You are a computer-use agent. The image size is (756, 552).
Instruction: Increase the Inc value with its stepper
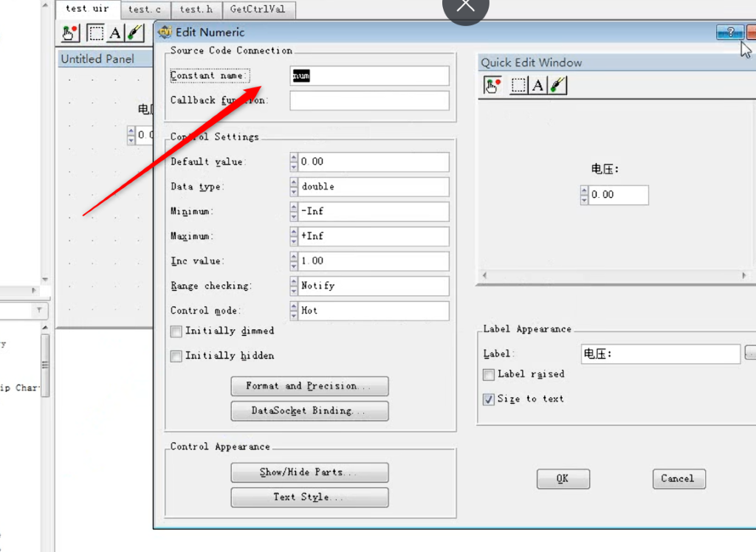(x=293, y=258)
